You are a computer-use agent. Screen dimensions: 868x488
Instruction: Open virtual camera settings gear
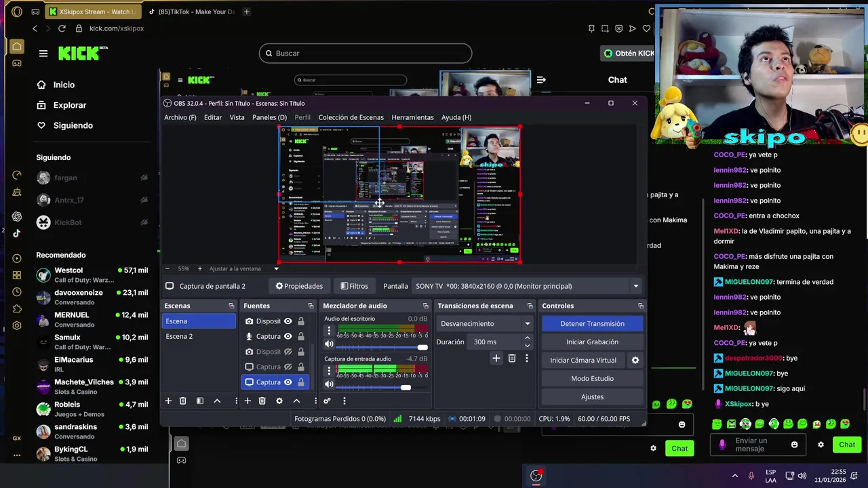[x=635, y=361]
